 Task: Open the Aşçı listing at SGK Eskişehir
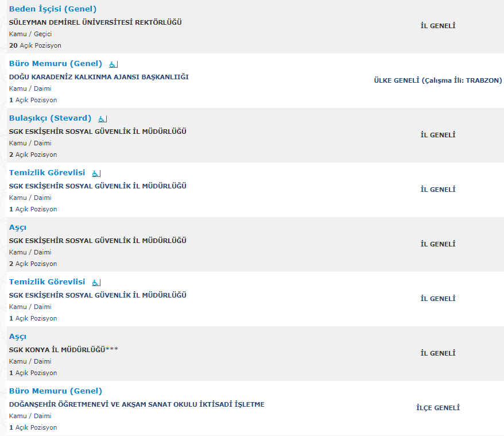tap(18, 227)
